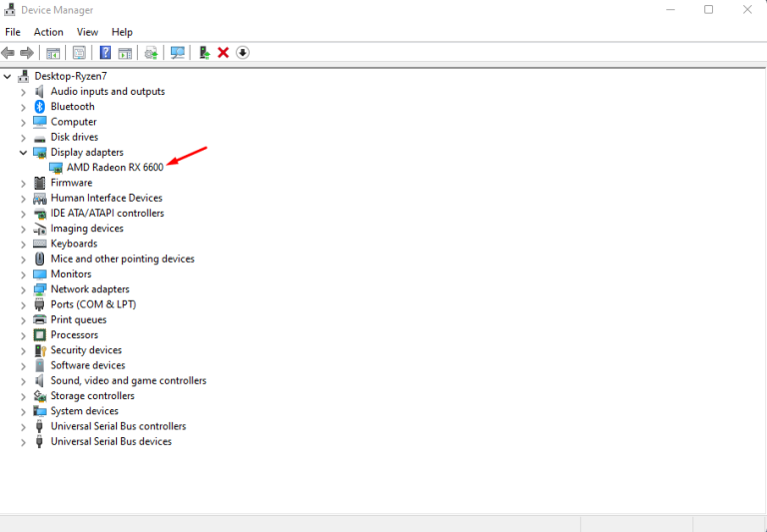The width and height of the screenshot is (767, 532).
Task: Click the Storage controllers icon
Action: click(40, 395)
